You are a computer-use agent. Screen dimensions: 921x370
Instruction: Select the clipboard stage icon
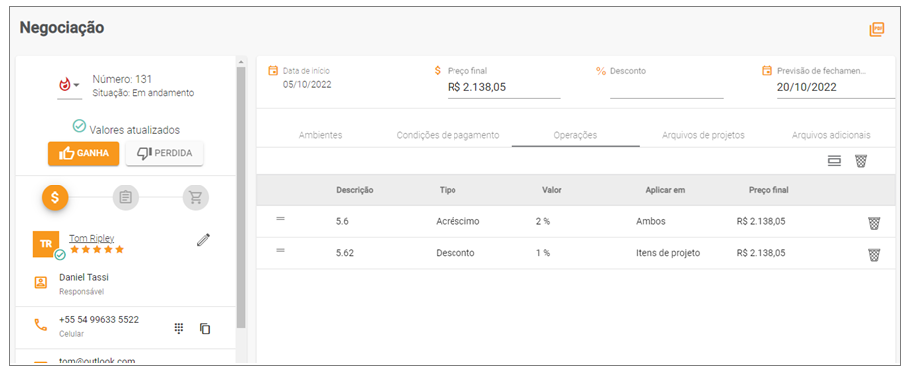click(x=125, y=197)
